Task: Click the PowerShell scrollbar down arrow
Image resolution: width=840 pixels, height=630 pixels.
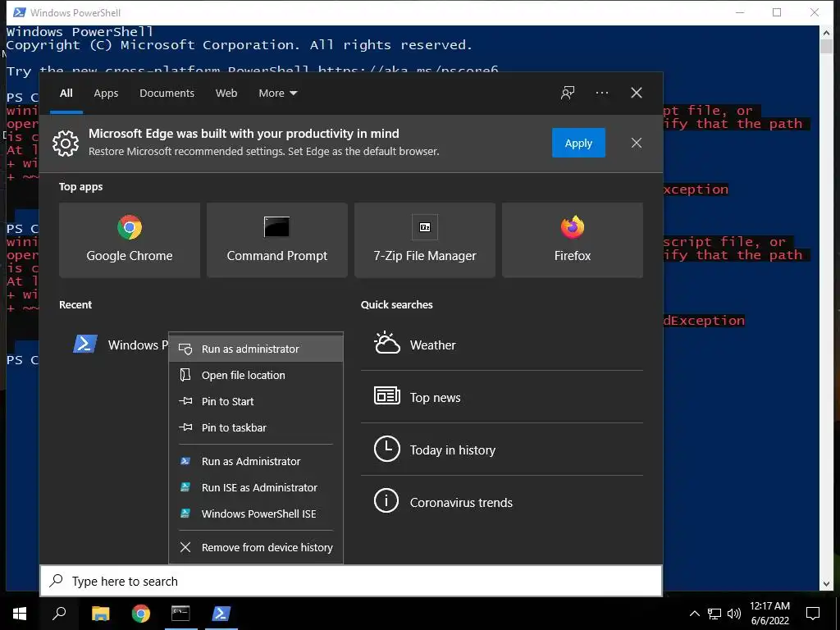Action: pos(826,584)
